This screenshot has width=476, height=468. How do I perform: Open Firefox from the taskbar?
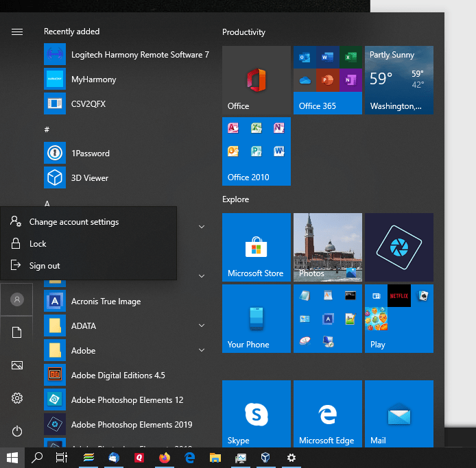(165, 458)
